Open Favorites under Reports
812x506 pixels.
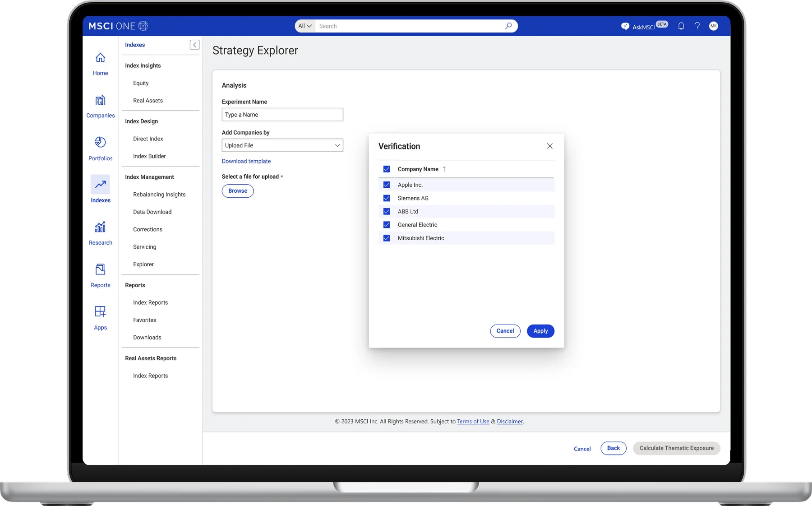tap(144, 320)
